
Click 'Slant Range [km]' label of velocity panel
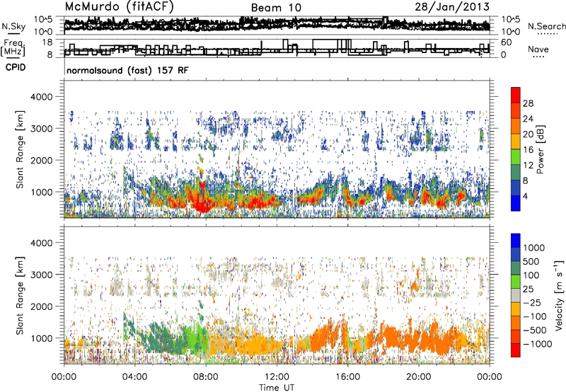(x=20, y=296)
